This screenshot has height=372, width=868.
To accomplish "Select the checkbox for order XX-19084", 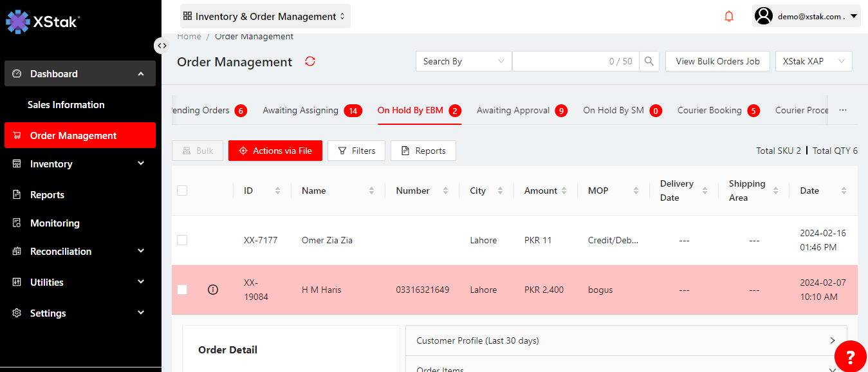I will click(182, 290).
